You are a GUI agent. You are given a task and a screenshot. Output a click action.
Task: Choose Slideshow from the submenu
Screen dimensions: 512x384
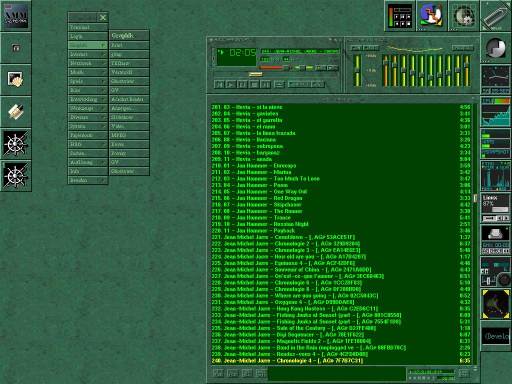point(129,117)
